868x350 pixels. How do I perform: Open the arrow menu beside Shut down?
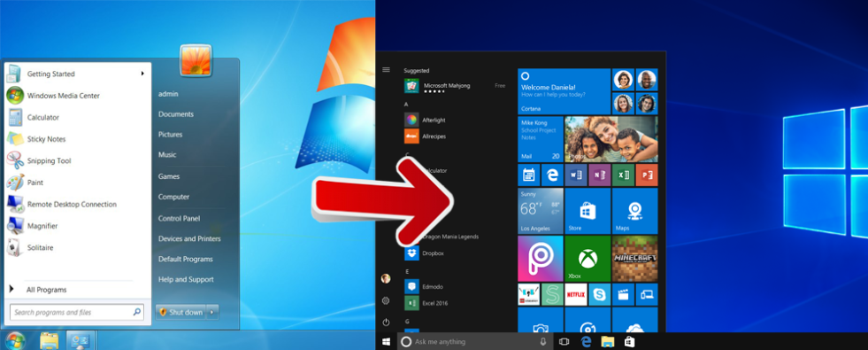click(212, 312)
